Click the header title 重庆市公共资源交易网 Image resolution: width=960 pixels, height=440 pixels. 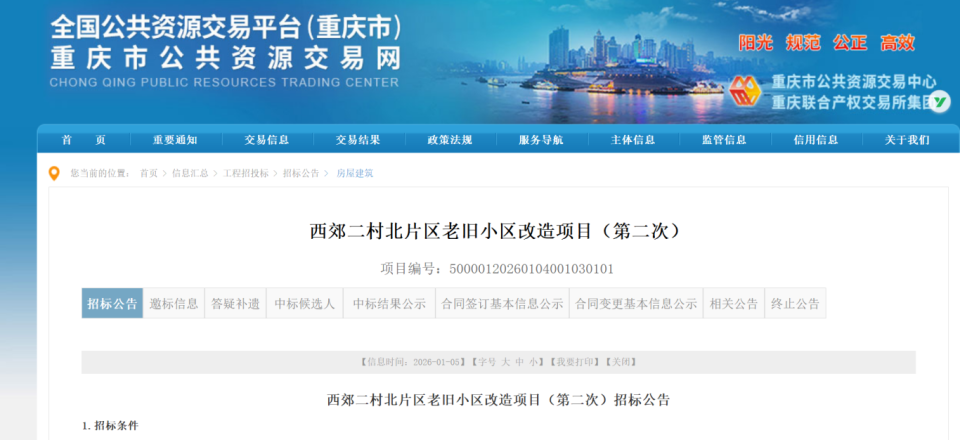point(226,59)
